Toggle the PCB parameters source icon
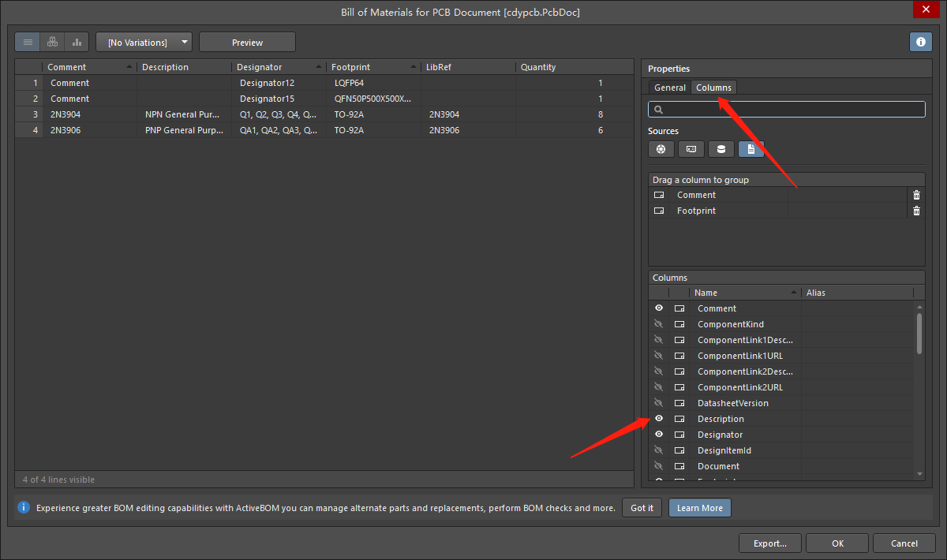The image size is (947, 560). pos(691,148)
